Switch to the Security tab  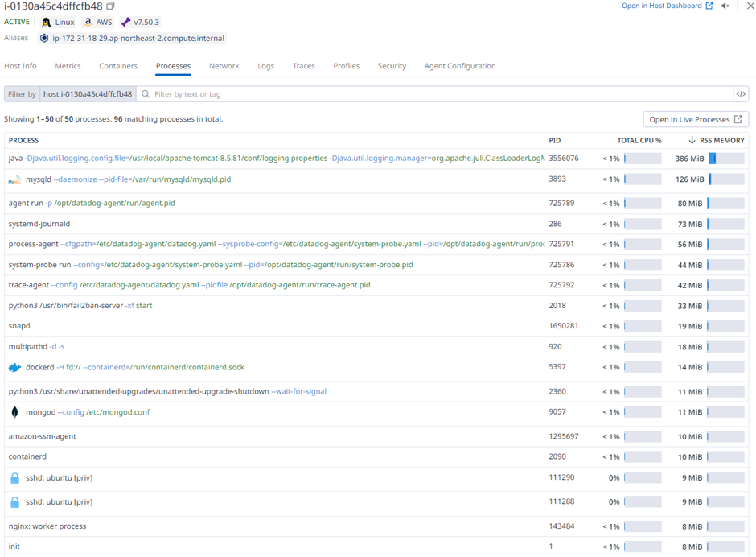click(392, 66)
